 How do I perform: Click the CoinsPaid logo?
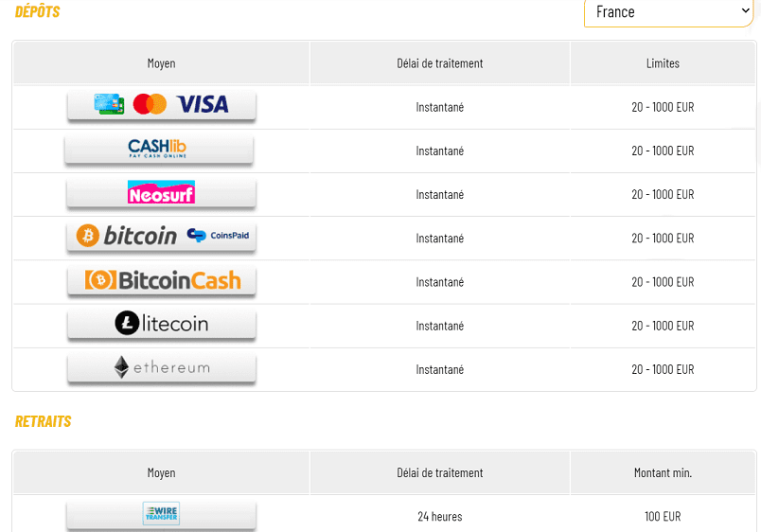pos(218,236)
